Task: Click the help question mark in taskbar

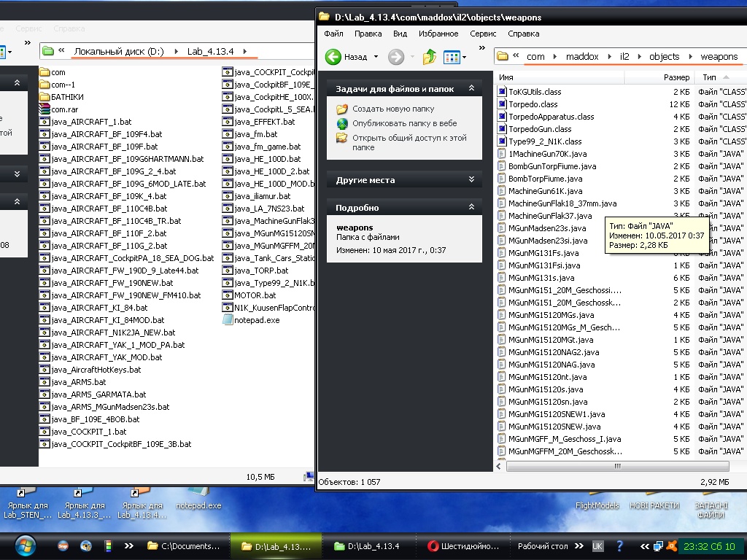Action: [619, 546]
